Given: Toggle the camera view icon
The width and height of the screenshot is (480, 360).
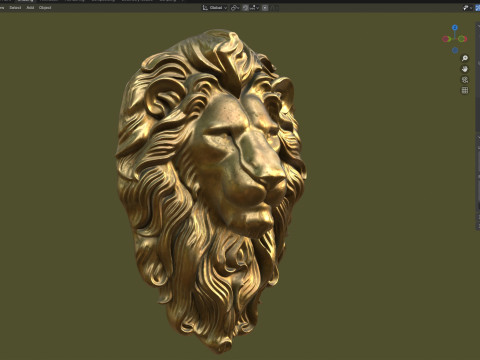Looking at the screenshot, I should click(465, 80).
